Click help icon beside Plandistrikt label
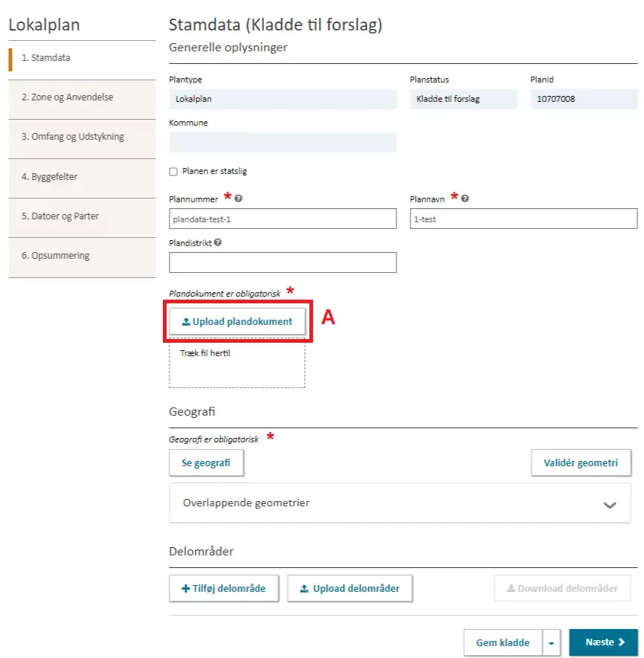 (x=218, y=242)
